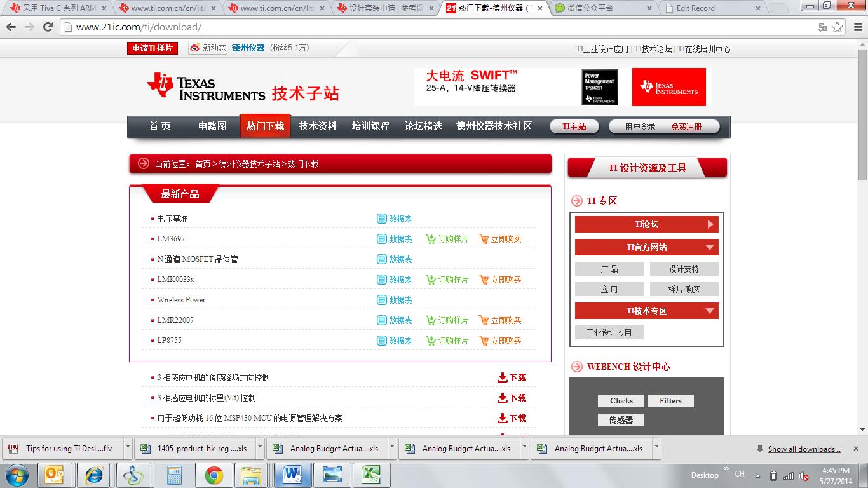Bookmark this page with the star icon
Screen dimensions: 868x488
point(837,27)
